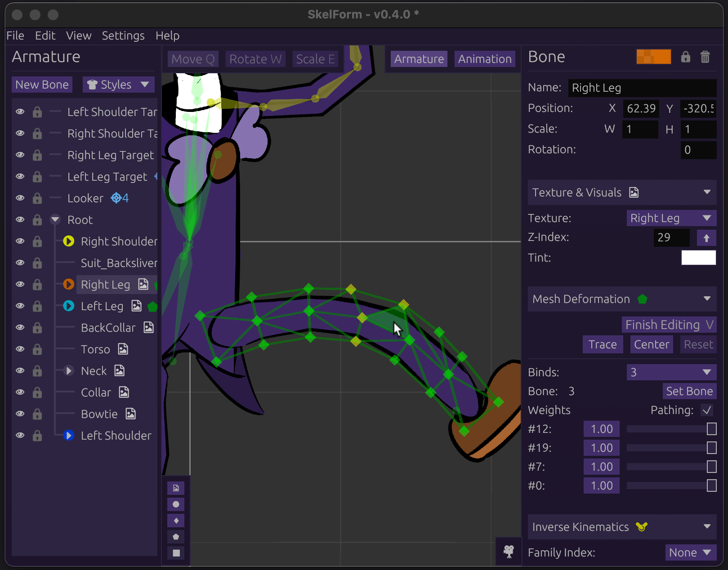Image resolution: width=728 pixels, height=570 pixels.
Task: Open the View menu
Action: [x=79, y=36]
